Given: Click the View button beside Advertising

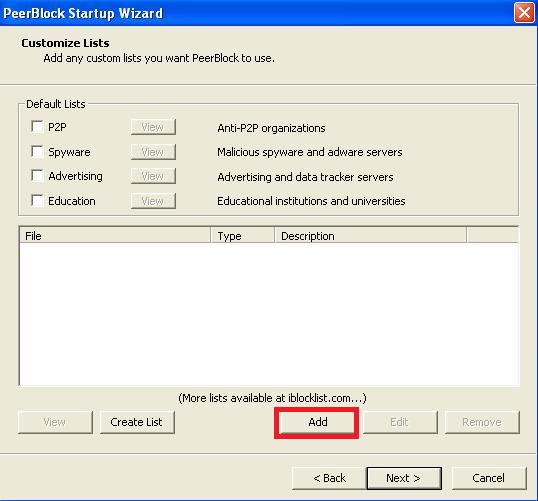Looking at the screenshot, I should (153, 176).
